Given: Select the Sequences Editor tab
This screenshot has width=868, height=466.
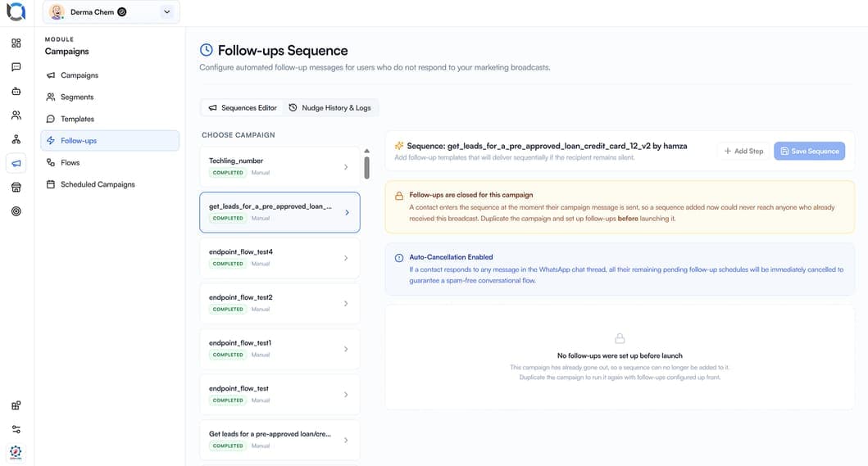Looking at the screenshot, I should point(243,108).
